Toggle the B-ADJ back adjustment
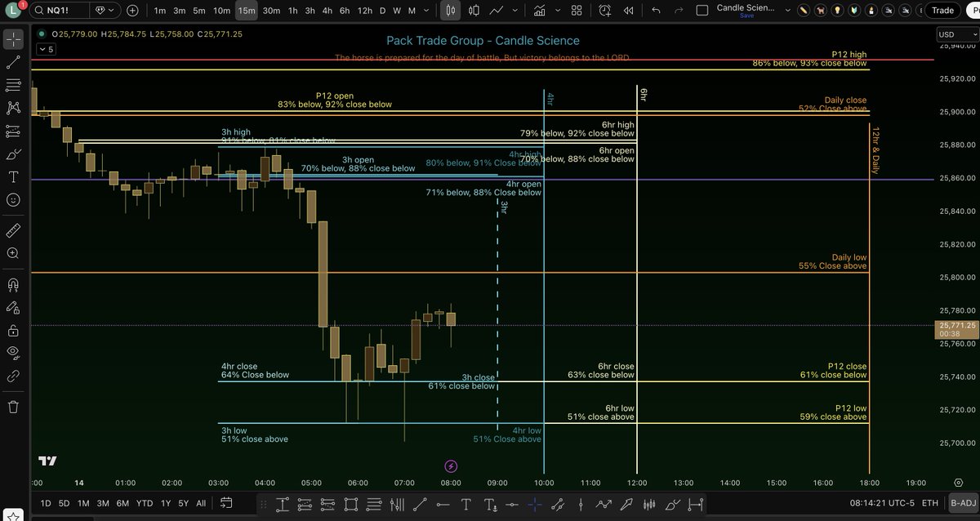This screenshot has height=521, width=980. pos(963,504)
